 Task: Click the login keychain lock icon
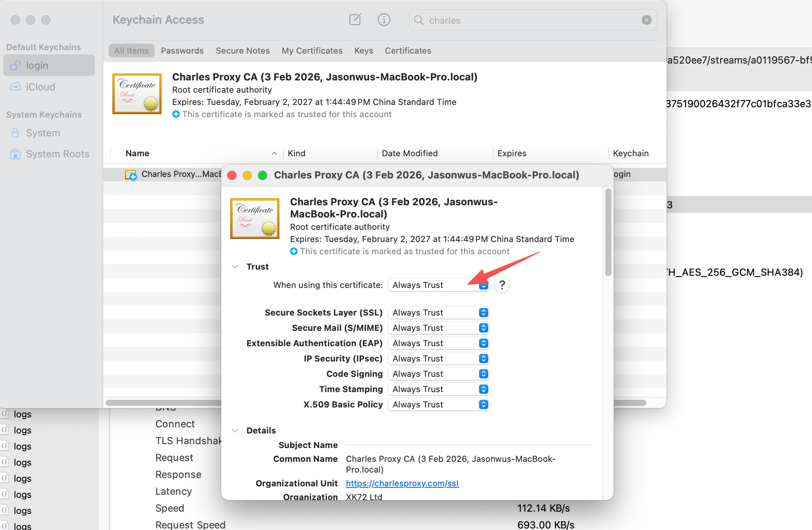coord(15,65)
